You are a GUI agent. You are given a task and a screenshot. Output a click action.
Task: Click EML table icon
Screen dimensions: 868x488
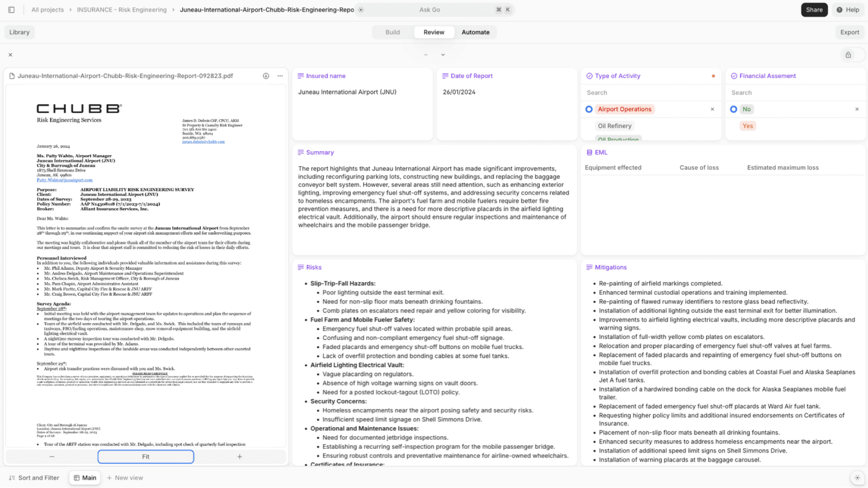tap(590, 152)
